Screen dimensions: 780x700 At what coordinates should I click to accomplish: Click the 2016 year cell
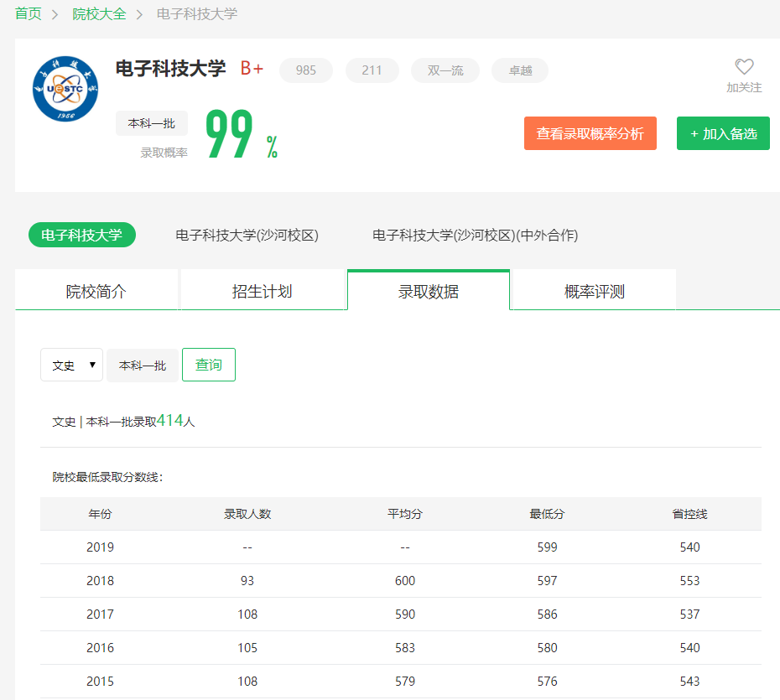point(100,648)
